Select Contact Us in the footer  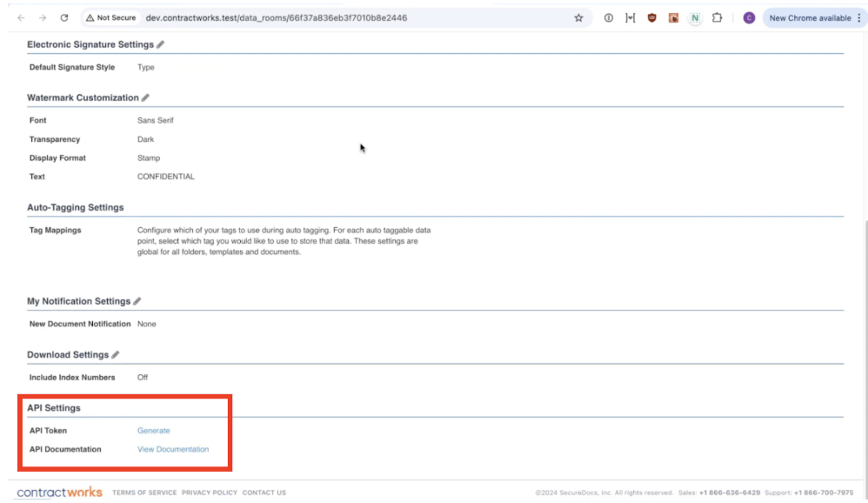point(263,492)
